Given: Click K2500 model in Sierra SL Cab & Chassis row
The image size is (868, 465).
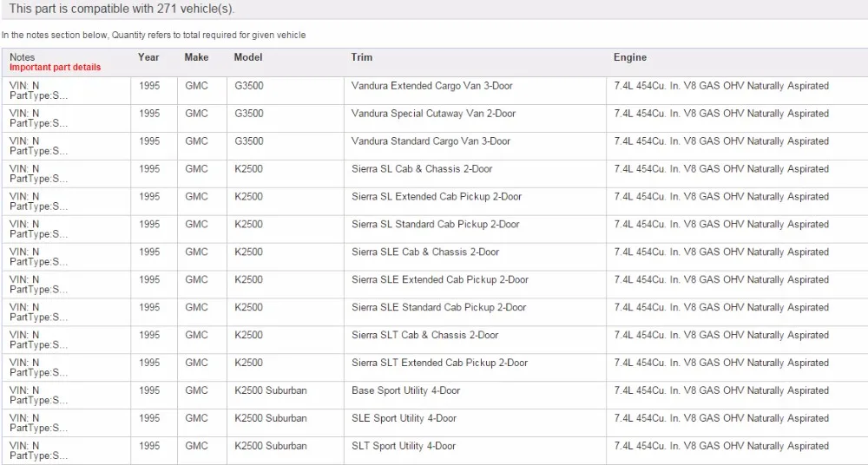Looking at the screenshot, I should [x=248, y=169].
